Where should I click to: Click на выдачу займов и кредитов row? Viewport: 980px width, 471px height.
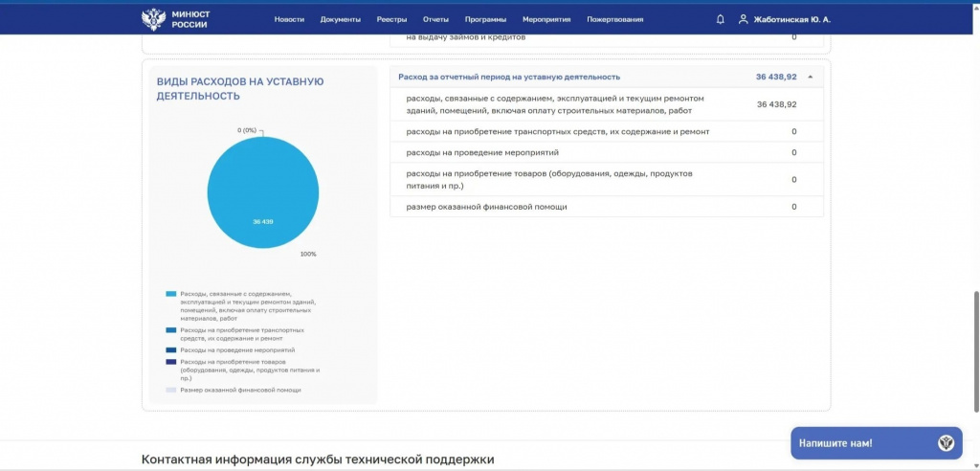(606, 39)
